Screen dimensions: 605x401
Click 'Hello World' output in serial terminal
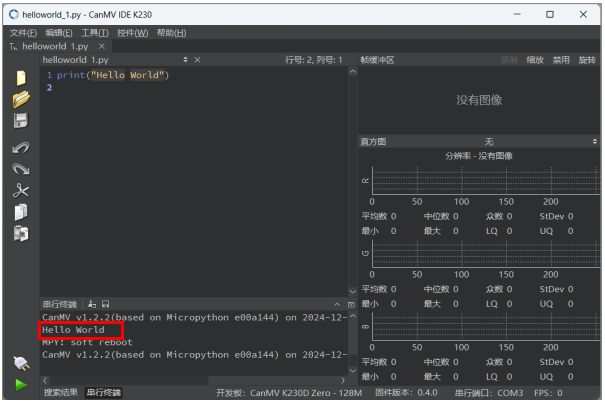click(73, 330)
